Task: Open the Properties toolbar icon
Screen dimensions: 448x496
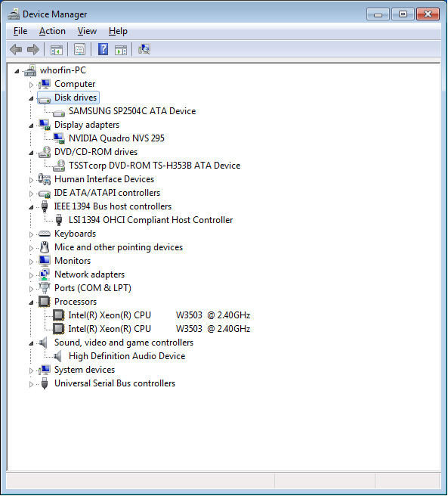Action: pyautogui.click(x=79, y=50)
